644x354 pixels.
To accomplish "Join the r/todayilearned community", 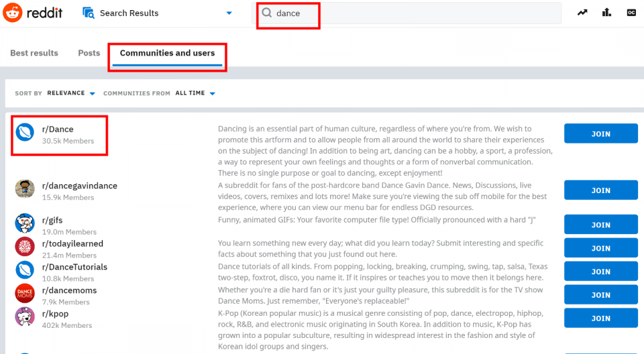I will 601,248.
